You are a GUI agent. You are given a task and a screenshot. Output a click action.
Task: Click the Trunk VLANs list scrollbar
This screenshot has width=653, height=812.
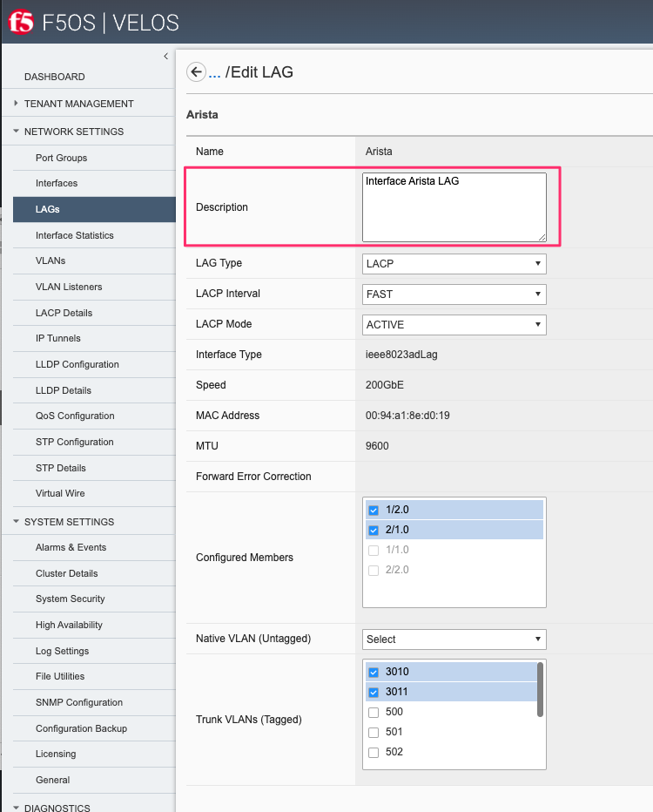[x=540, y=689]
